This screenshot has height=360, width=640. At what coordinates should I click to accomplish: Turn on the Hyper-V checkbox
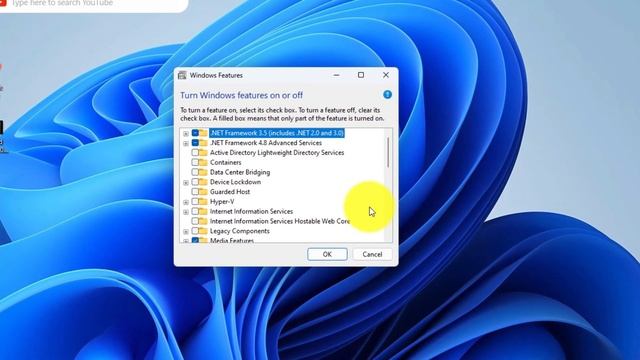[x=195, y=202]
